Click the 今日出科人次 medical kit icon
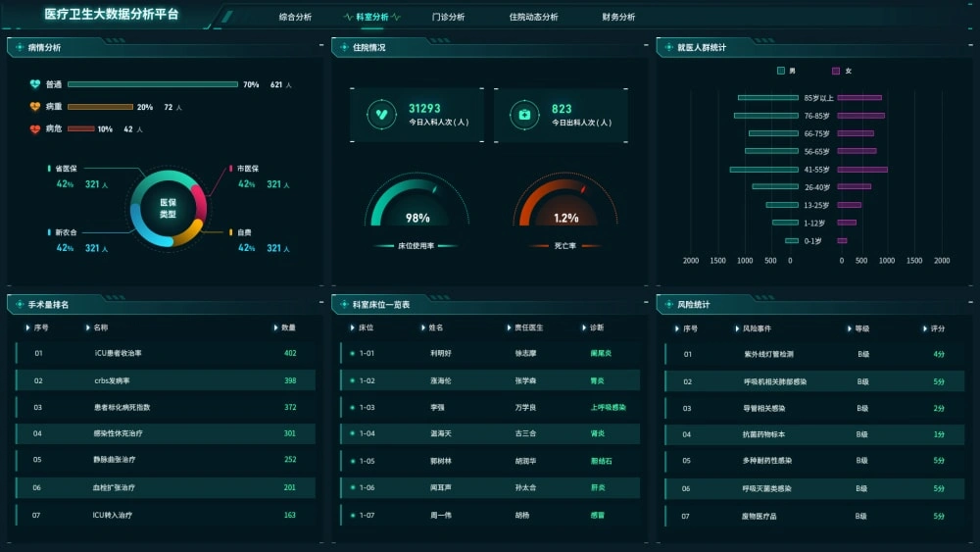Screen dimensions: 980x552 click(524, 115)
